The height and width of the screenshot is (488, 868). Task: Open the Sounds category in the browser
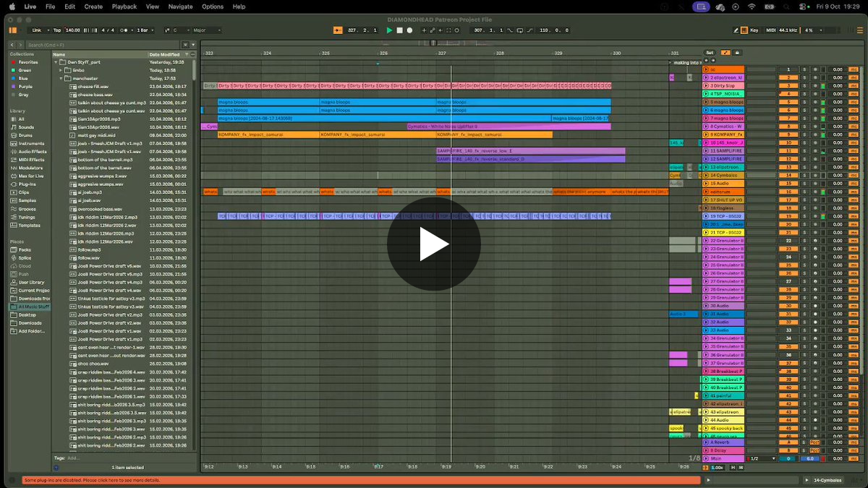click(26, 127)
